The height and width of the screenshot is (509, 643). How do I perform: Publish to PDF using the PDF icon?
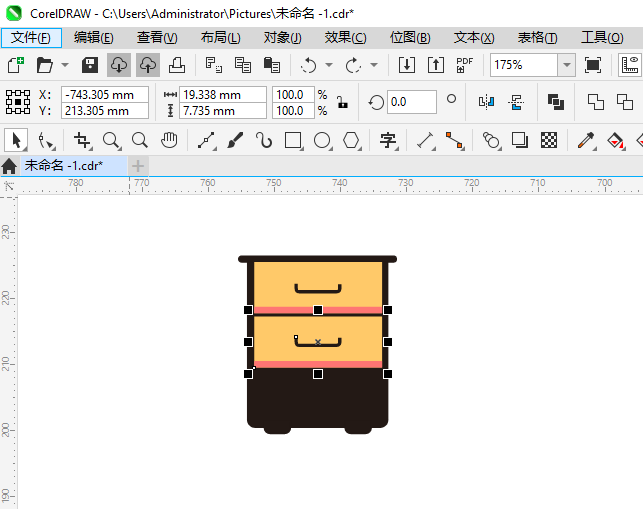point(465,65)
